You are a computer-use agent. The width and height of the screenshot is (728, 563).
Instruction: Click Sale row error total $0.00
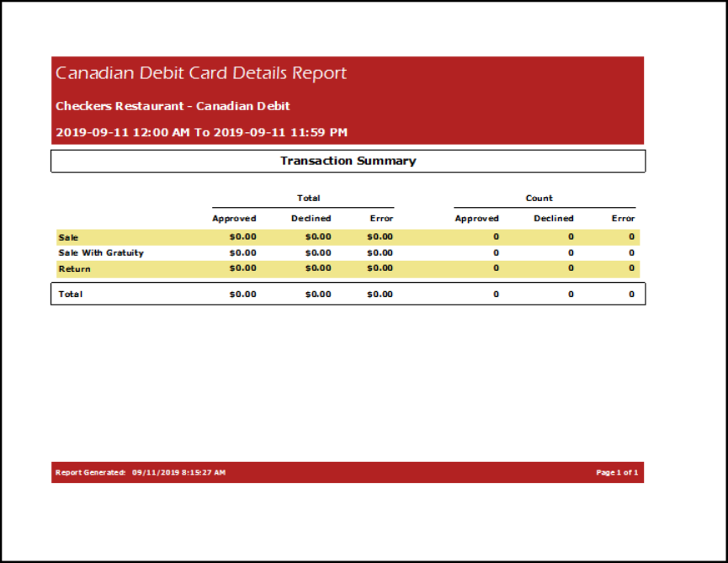coord(380,236)
